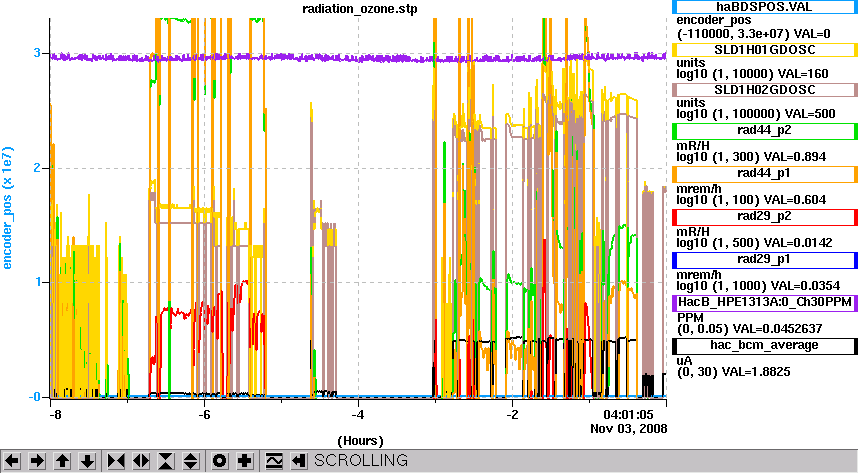Click the waveform graph mode icon
858x473 pixels.
tap(274, 461)
